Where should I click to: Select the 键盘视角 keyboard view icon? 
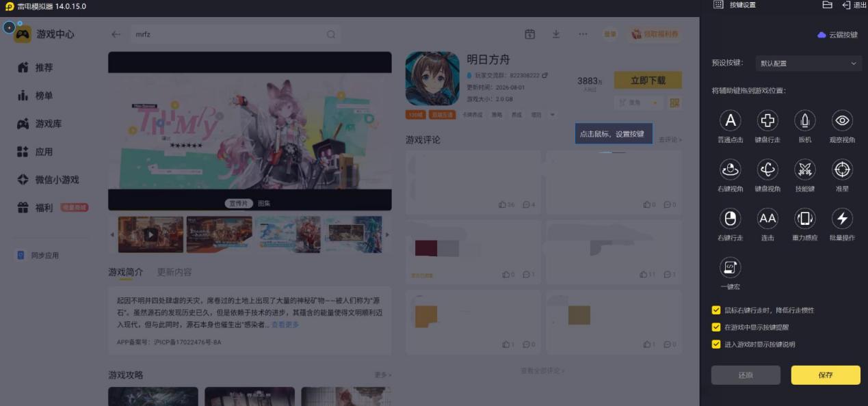pos(767,169)
